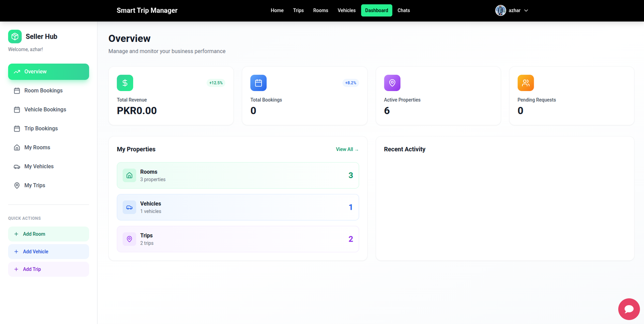
Task: Follow the View All properties link
Action: click(x=347, y=149)
